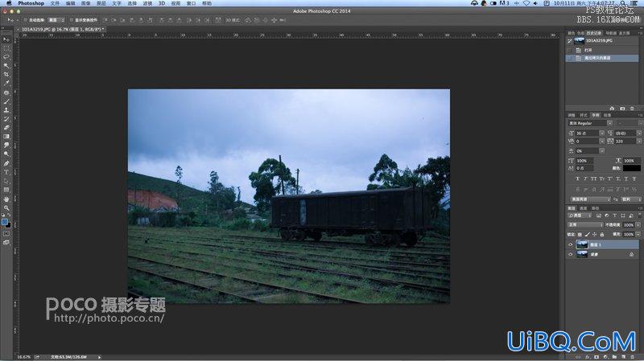This screenshot has height=361, width=644.
Task: Open the 3D menu
Action: tap(162, 3)
